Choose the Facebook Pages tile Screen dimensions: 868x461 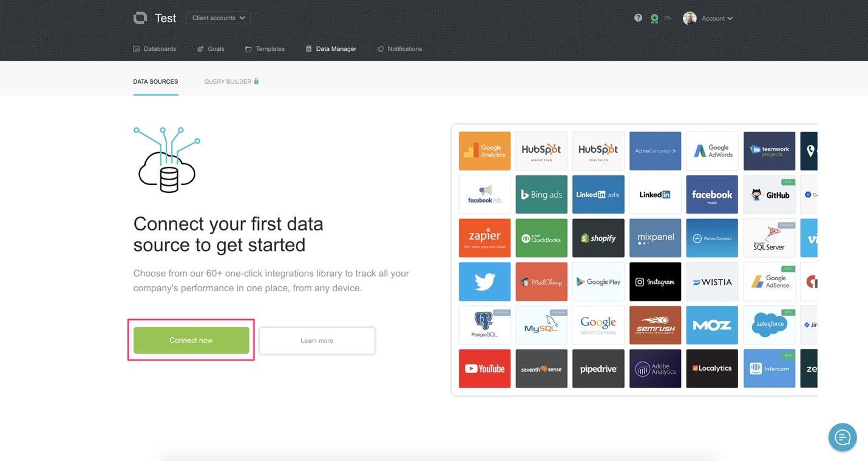pyautogui.click(x=712, y=195)
